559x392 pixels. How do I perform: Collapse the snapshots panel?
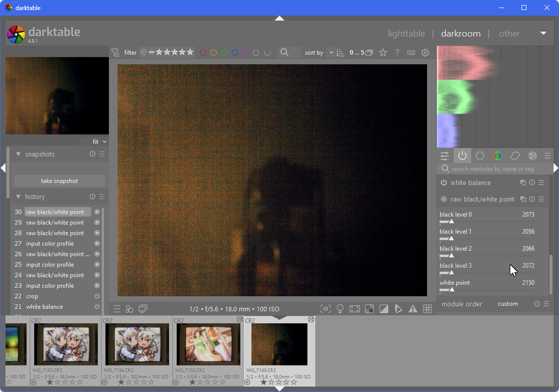tap(19, 154)
